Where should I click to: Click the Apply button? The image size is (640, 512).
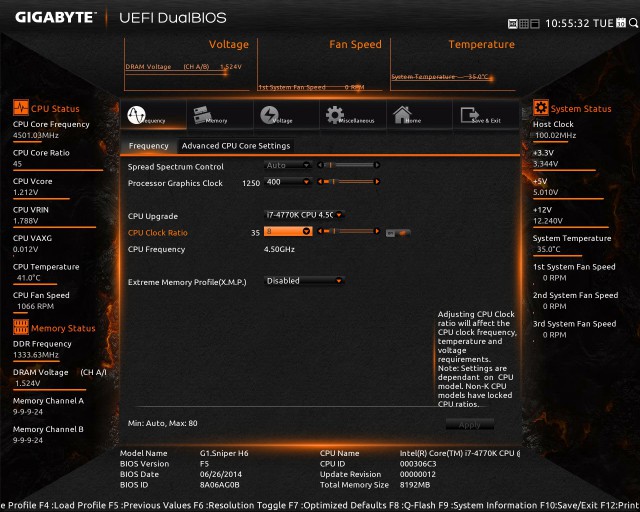click(470, 425)
